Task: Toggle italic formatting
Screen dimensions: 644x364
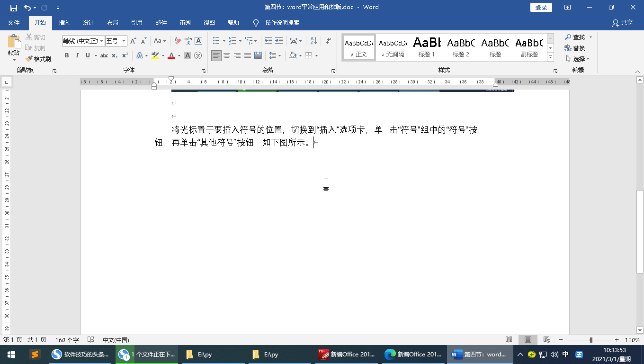Action: [77, 55]
